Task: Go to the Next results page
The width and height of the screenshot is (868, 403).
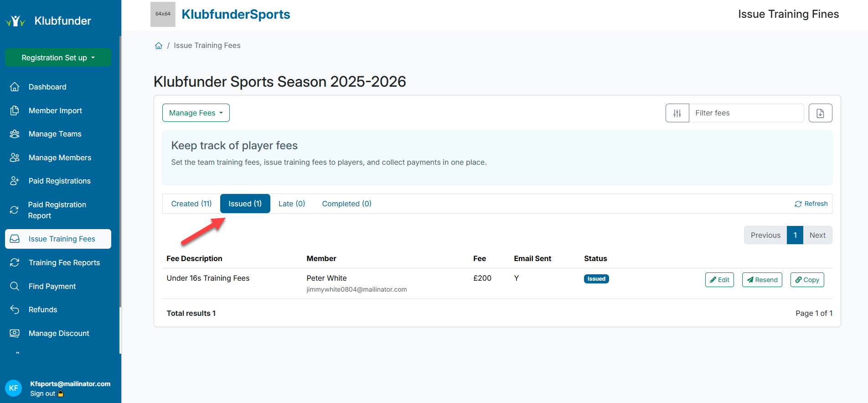Action: tap(817, 235)
